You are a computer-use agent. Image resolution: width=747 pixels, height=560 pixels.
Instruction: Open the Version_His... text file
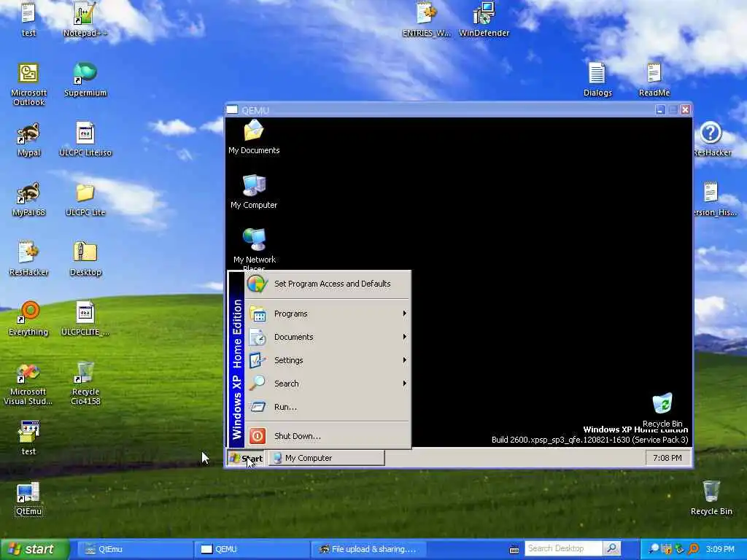(712, 199)
